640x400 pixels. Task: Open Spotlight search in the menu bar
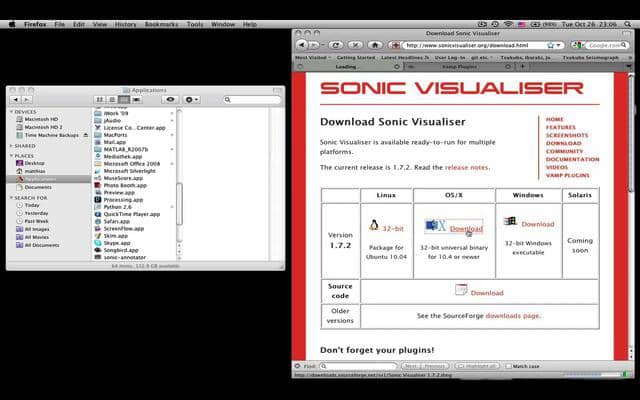coord(627,24)
